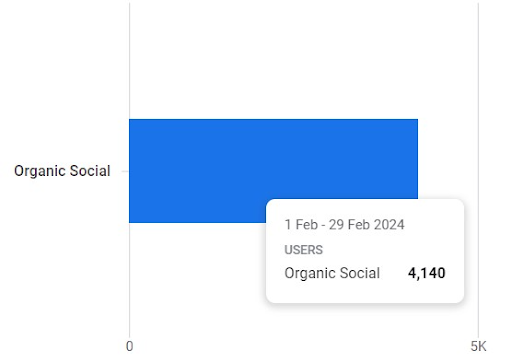
Task: Select the 4,140 users value
Action: 427,273
